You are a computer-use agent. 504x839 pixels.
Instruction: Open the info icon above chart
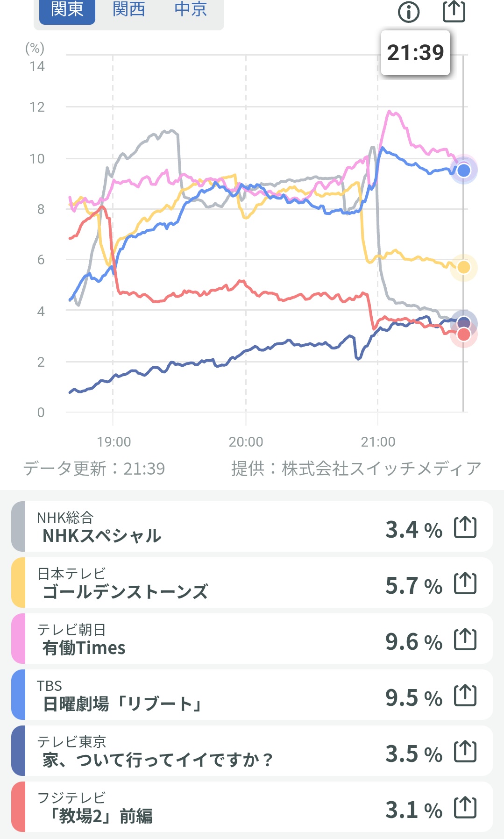(x=409, y=12)
